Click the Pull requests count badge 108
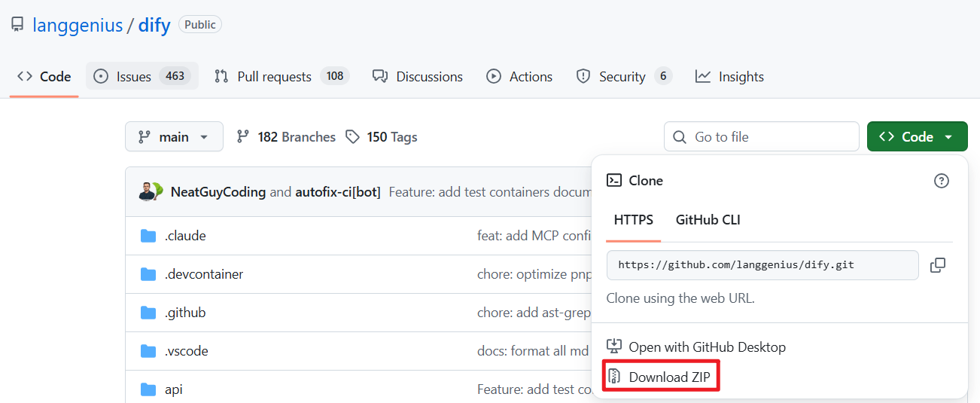 335,76
